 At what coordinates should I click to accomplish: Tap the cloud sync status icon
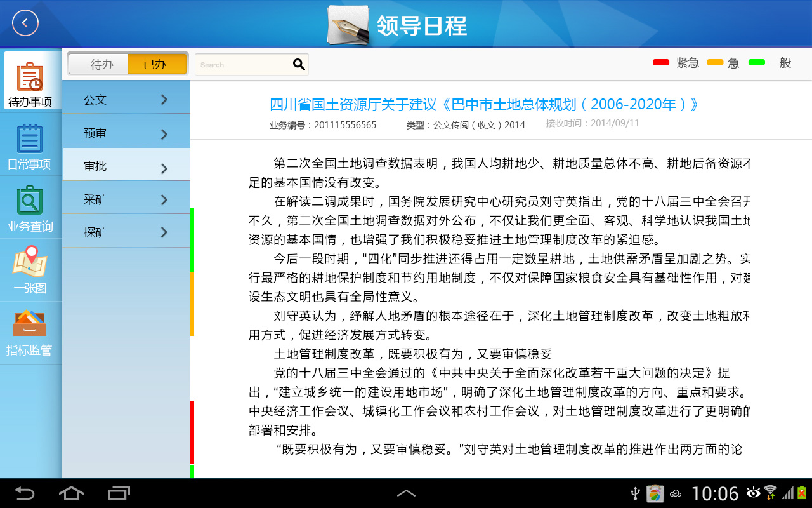tap(676, 493)
